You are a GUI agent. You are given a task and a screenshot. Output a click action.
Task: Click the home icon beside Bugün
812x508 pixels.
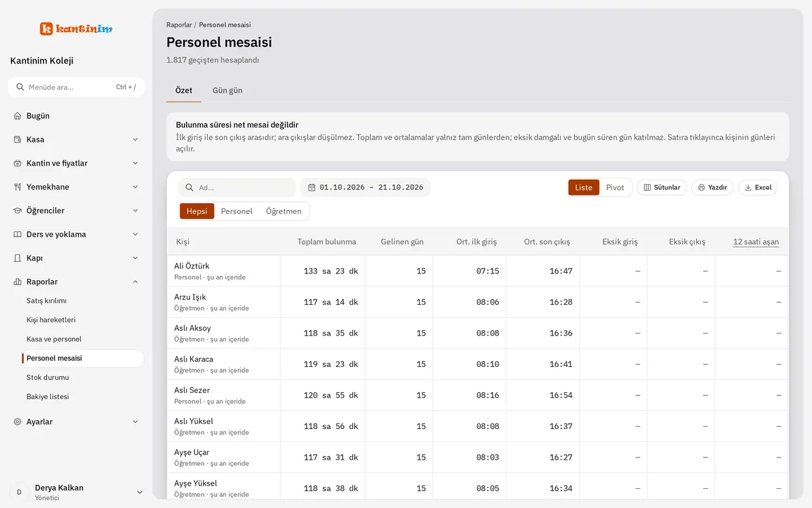pyautogui.click(x=18, y=116)
